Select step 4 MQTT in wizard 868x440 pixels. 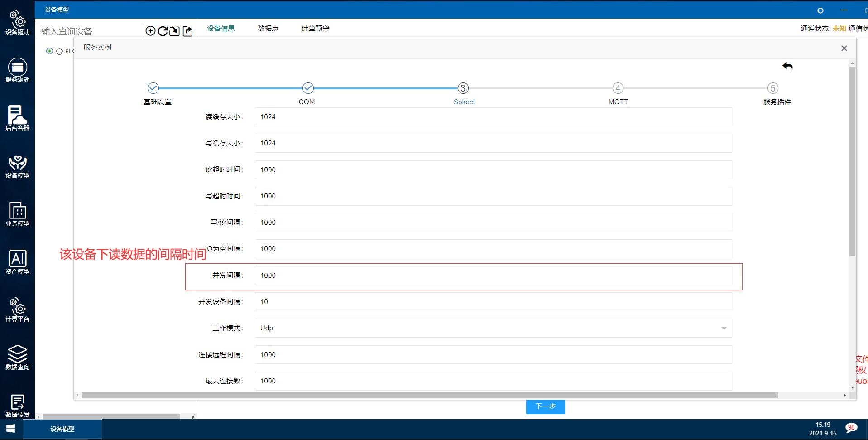tap(618, 88)
